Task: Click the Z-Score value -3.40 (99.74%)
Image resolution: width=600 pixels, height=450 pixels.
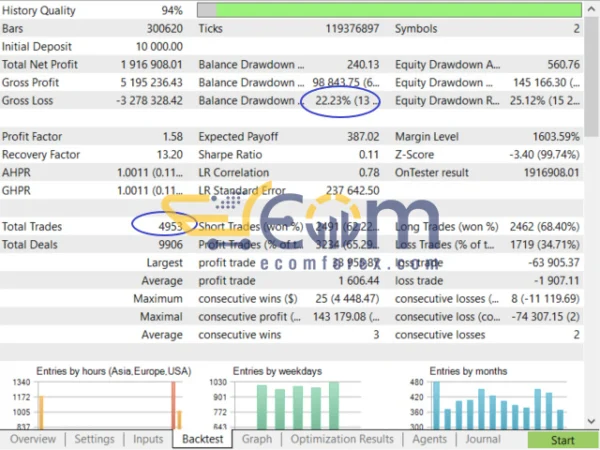Action: pyautogui.click(x=545, y=154)
